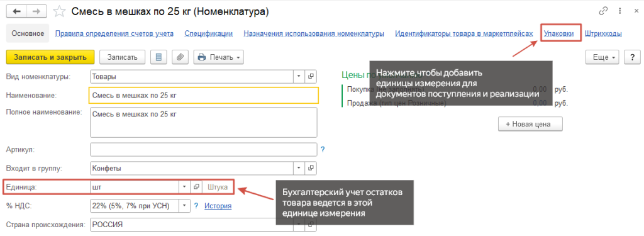Click the Входит в группу field Конфеты

coord(191,168)
